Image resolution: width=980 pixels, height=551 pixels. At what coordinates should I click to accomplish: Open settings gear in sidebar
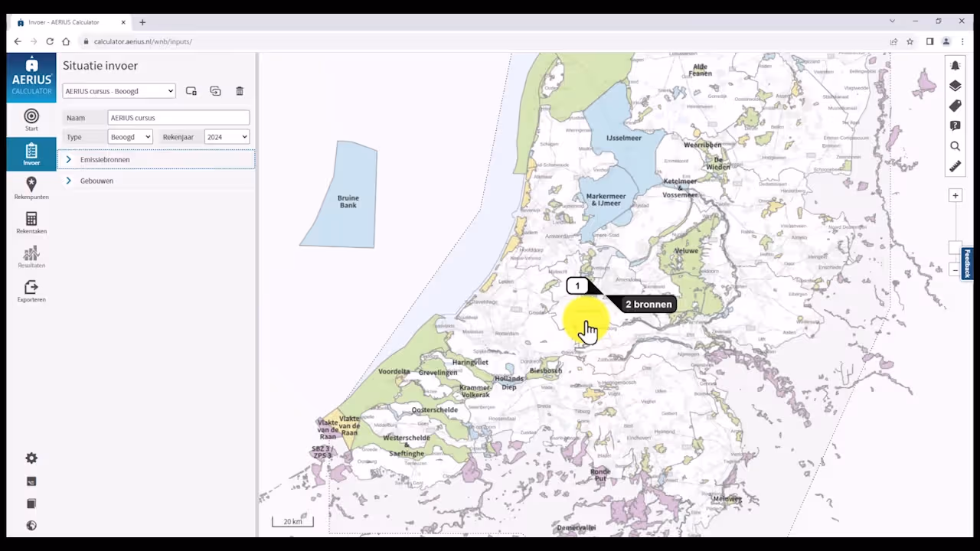pos(31,458)
